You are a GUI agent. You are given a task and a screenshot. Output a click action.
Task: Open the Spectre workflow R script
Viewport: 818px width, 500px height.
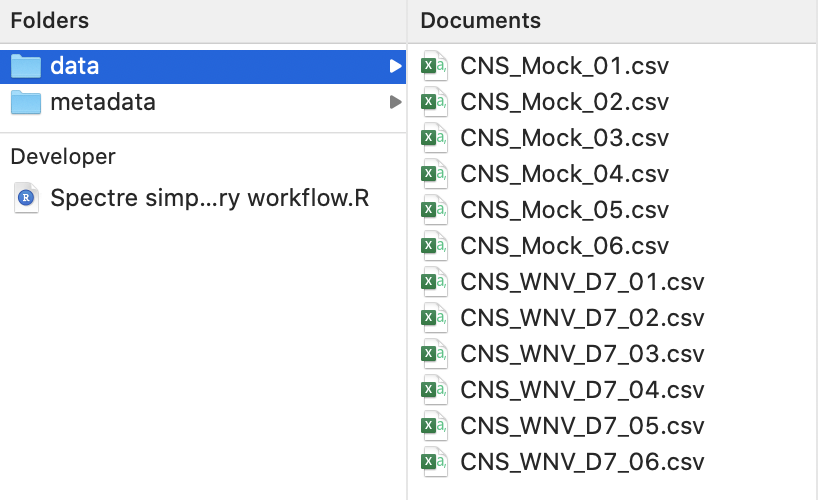point(209,198)
